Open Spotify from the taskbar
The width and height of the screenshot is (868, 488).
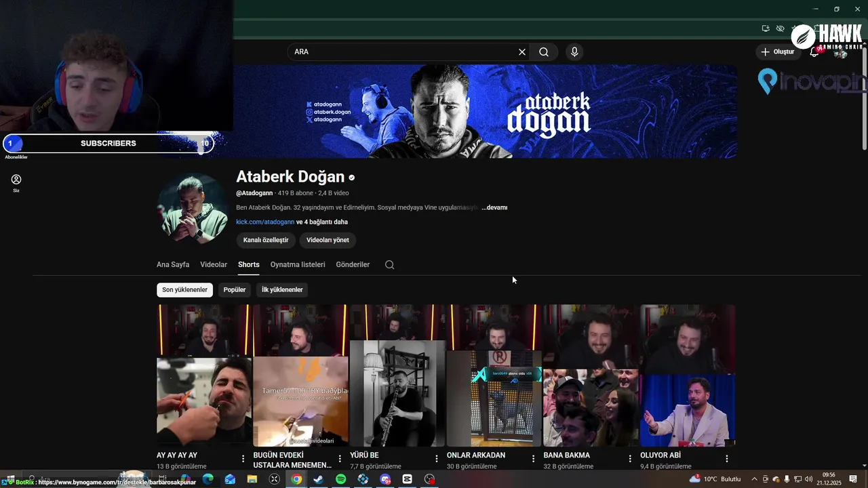(340, 479)
